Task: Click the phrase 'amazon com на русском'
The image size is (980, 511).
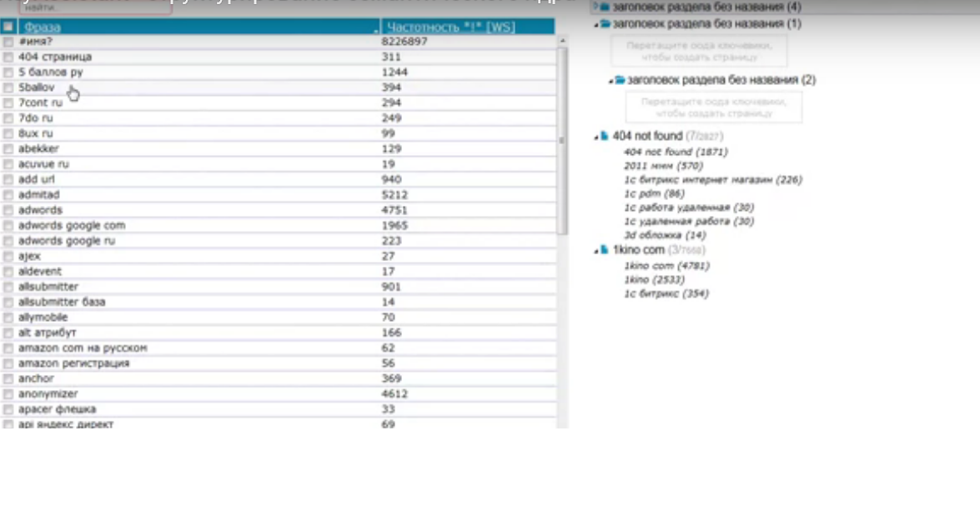Action: pos(83,348)
